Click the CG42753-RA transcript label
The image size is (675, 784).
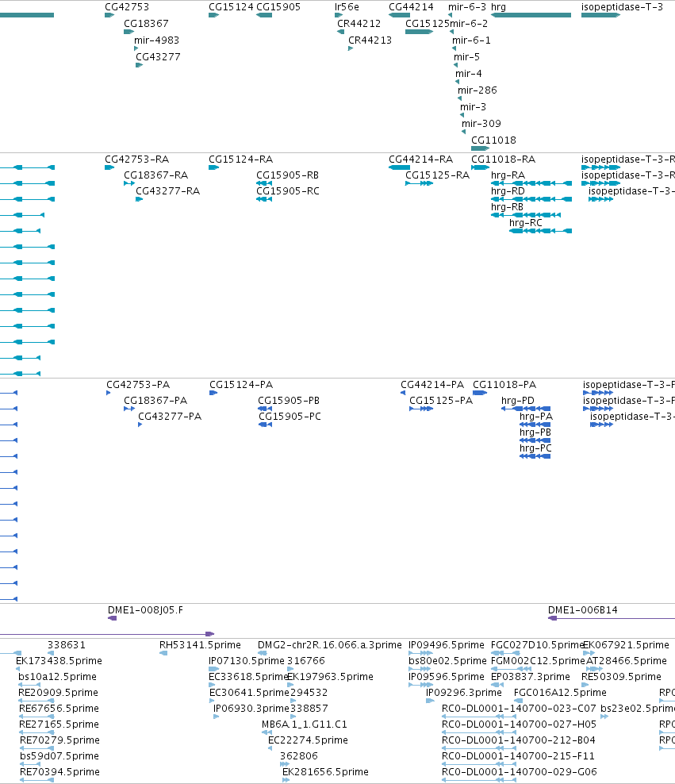coord(137,159)
